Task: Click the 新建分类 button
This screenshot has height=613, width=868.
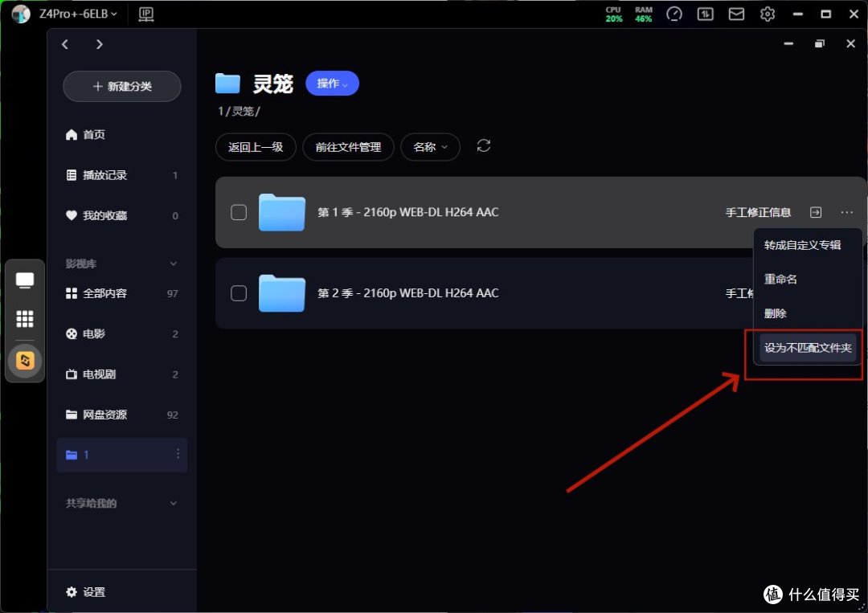Action: [x=122, y=86]
